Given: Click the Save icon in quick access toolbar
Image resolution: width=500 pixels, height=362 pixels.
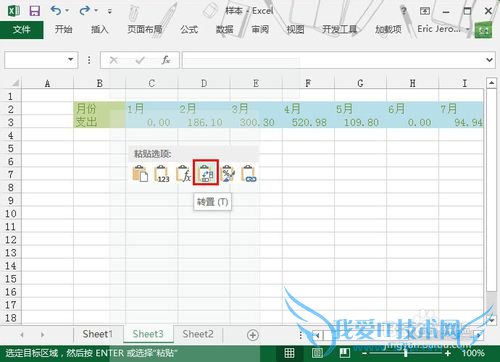Looking at the screenshot, I should click(34, 11).
